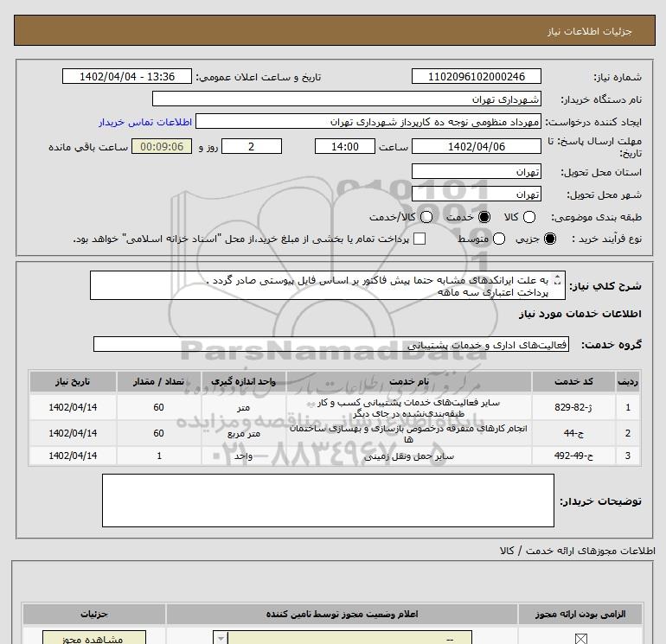Click the delivery city field
Viewport: 666px width, 644px height.
pyautogui.click(x=476, y=194)
